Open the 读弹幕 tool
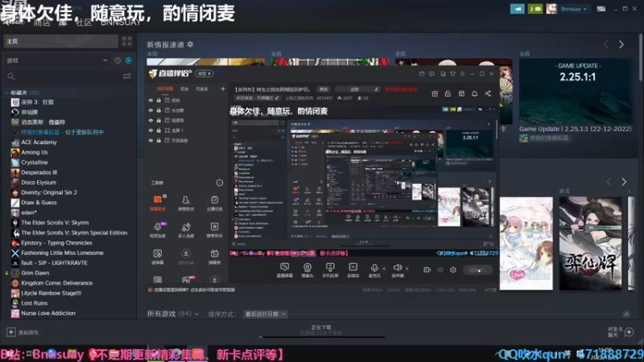The height and width of the screenshot is (362, 644). coord(158,257)
